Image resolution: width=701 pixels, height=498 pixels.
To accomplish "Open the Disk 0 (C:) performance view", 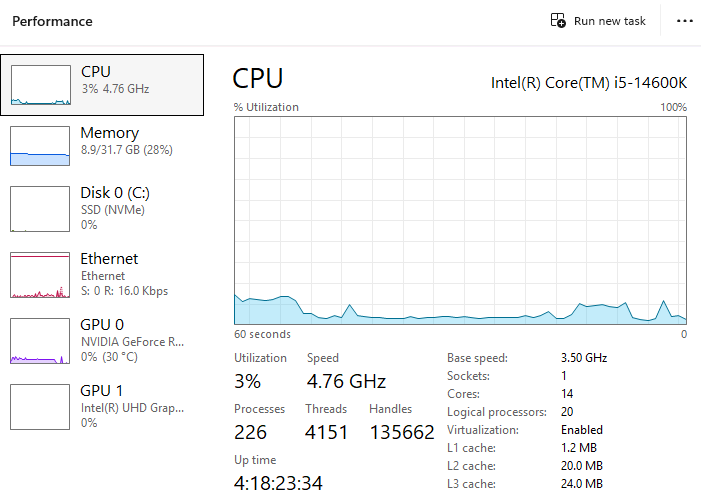I will pos(115,193).
